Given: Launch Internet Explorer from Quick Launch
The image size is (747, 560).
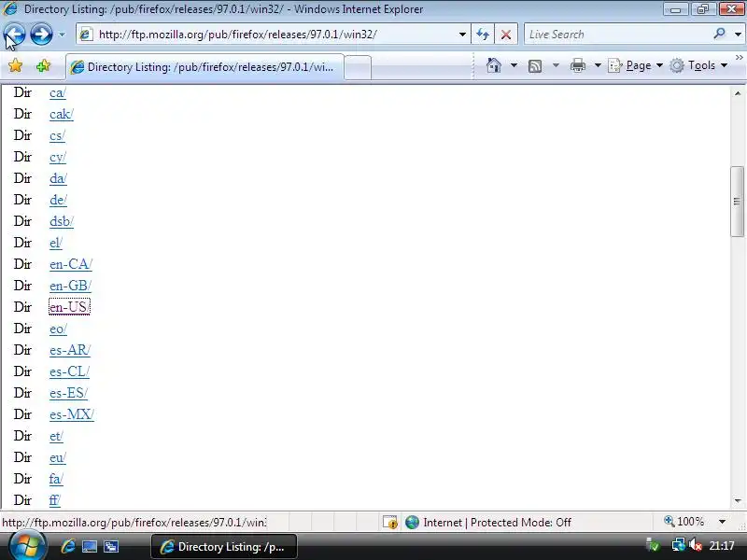Looking at the screenshot, I should pos(67,546).
